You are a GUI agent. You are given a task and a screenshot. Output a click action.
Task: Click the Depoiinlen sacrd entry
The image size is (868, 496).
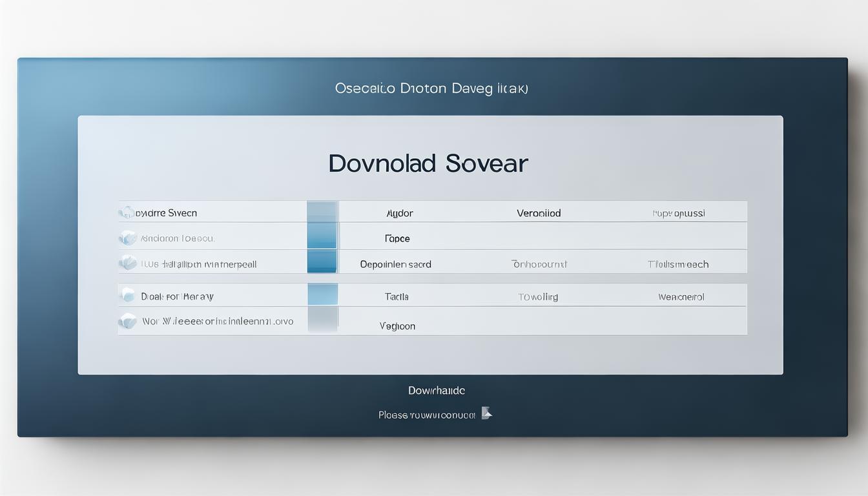pos(395,264)
